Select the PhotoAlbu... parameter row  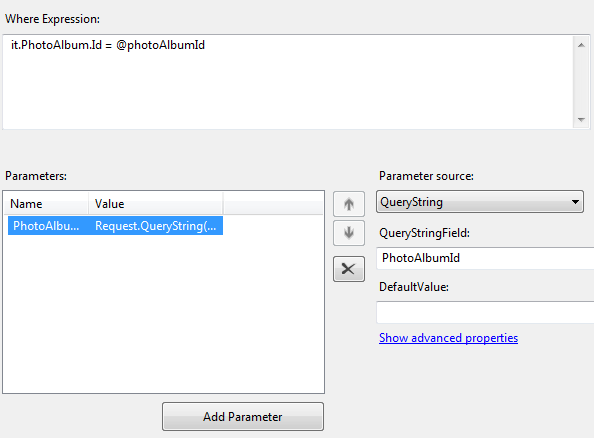[115, 226]
